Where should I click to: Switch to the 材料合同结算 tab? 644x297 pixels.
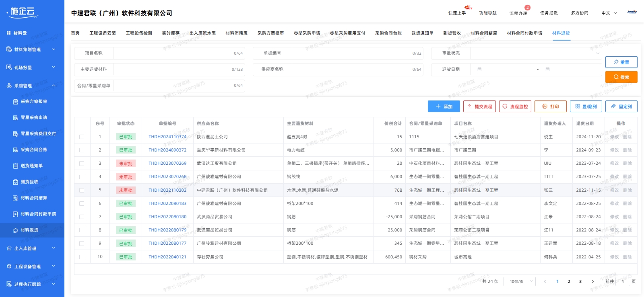484,33
